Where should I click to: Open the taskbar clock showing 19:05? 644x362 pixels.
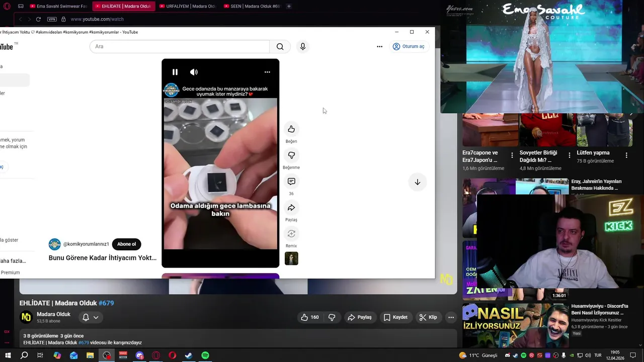click(x=616, y=355)
